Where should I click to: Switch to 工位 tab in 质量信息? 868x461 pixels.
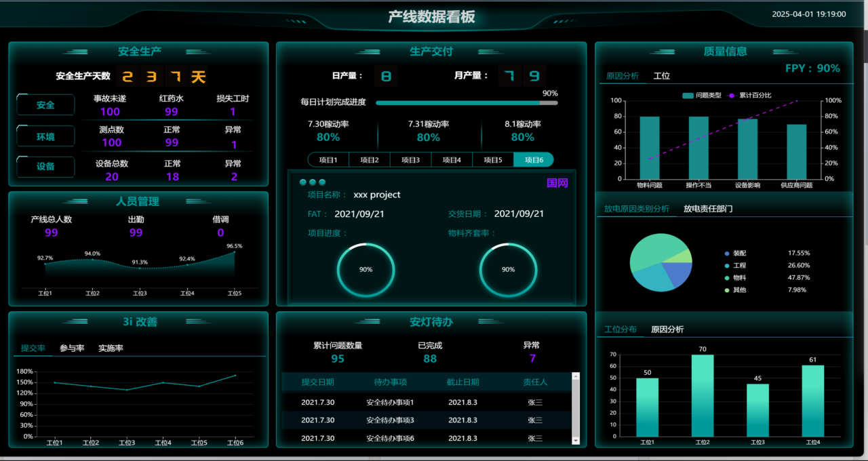click(662, 76)
